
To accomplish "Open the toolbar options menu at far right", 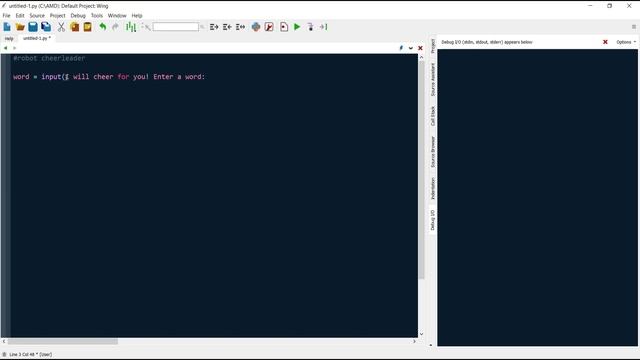I will (634, 27).
